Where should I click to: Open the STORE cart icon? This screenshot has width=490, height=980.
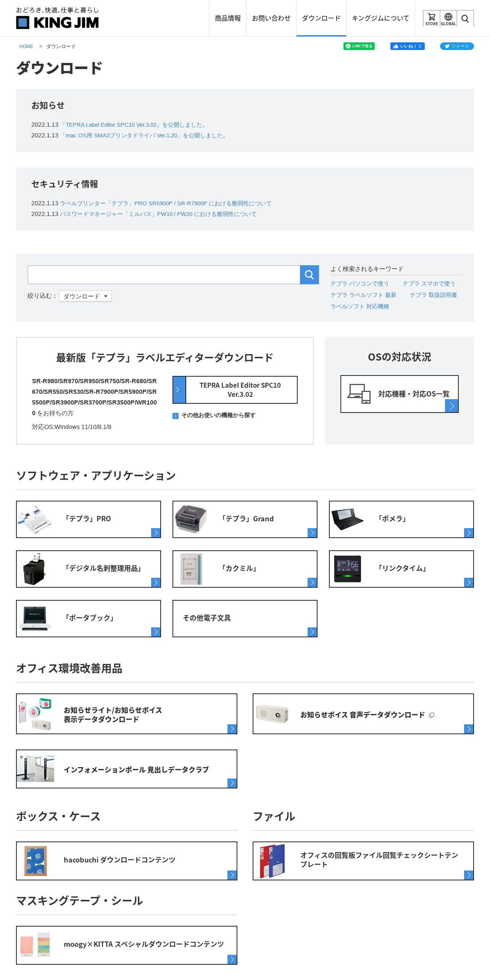click(x=432, y=19)
